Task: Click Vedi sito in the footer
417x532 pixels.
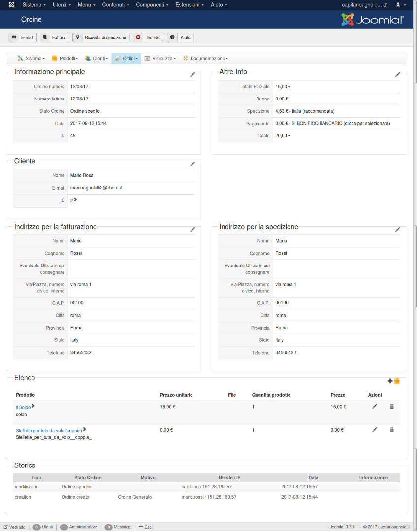Action: click(x=14, y=527)
